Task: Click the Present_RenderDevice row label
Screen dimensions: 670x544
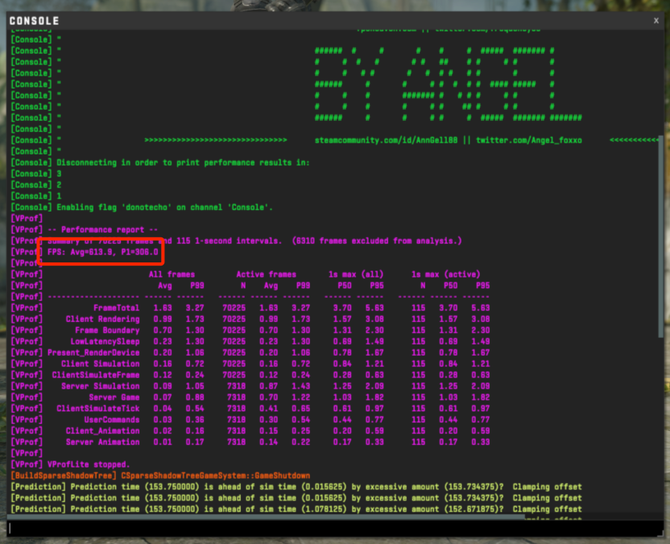Action: tap(94, 352)
